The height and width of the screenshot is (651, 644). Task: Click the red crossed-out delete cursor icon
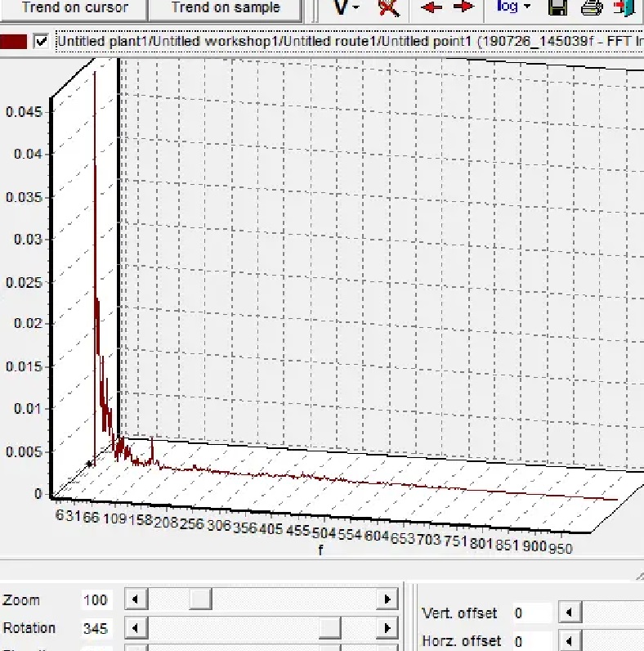389,7
